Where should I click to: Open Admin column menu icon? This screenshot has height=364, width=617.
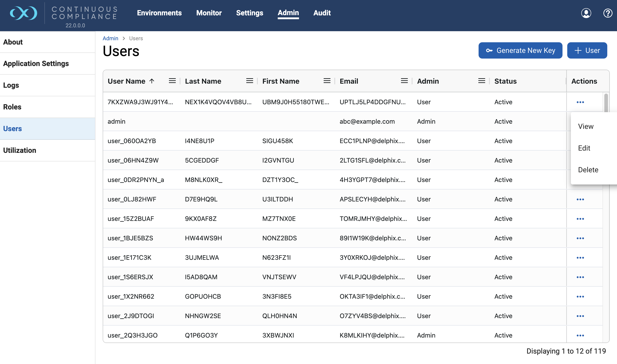click(x=481, y=81)
